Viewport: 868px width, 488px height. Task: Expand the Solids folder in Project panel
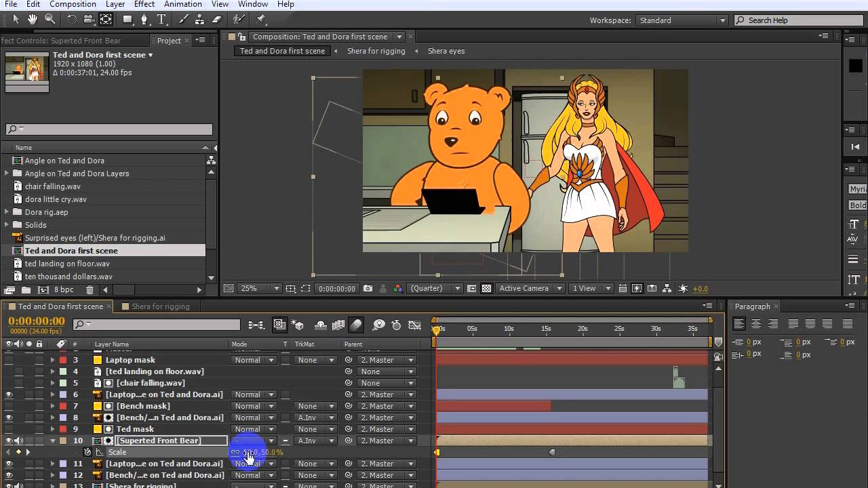tap(7, 225)
